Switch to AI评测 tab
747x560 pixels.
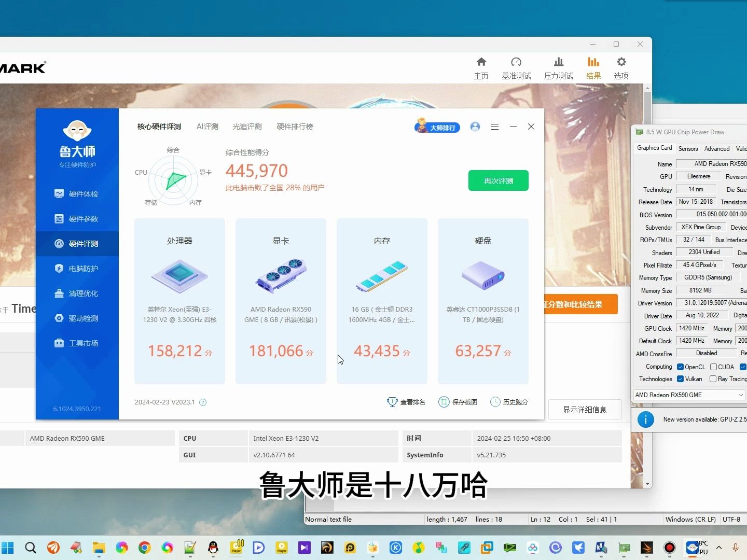(x=208, y=127)
